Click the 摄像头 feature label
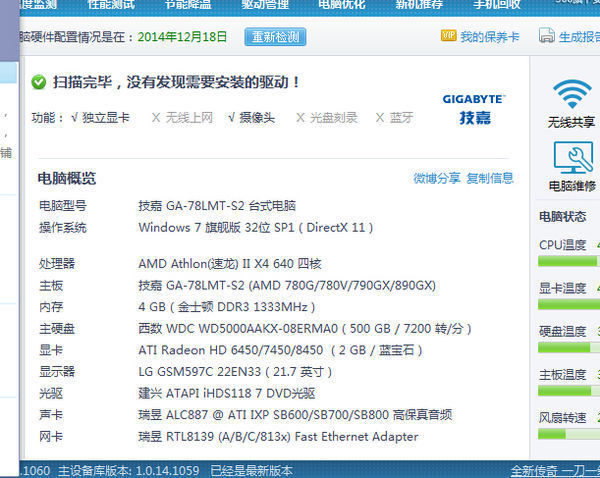 pos(257,117)
